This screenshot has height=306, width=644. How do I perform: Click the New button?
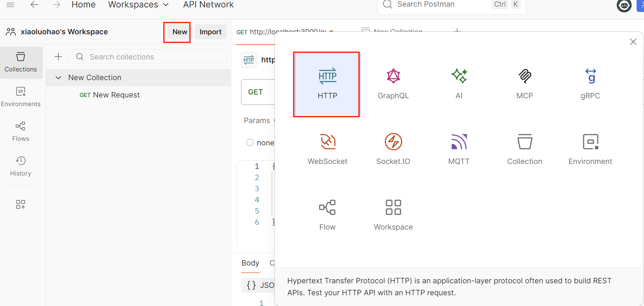pos(180,32)
